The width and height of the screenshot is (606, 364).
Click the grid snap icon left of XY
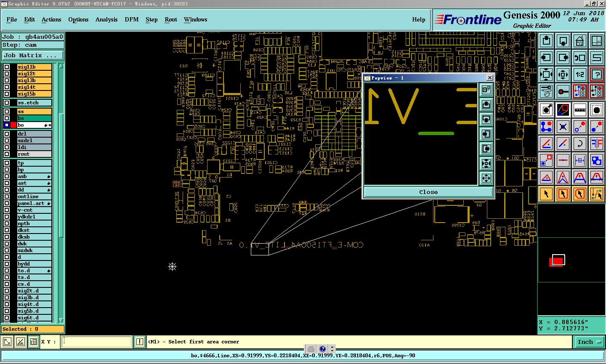[34, 342]
